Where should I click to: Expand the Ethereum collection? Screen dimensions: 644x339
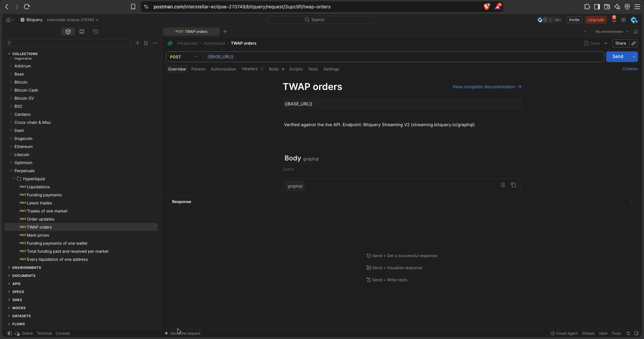pos(11,147)
